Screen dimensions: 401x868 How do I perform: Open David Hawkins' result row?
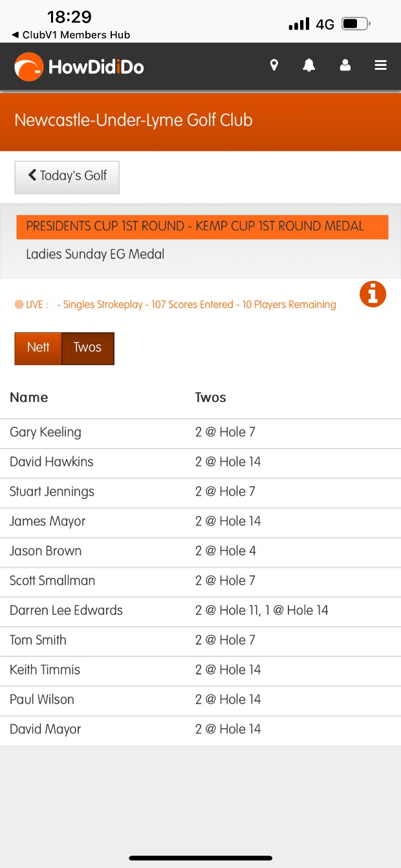click(x=52, y=462)
